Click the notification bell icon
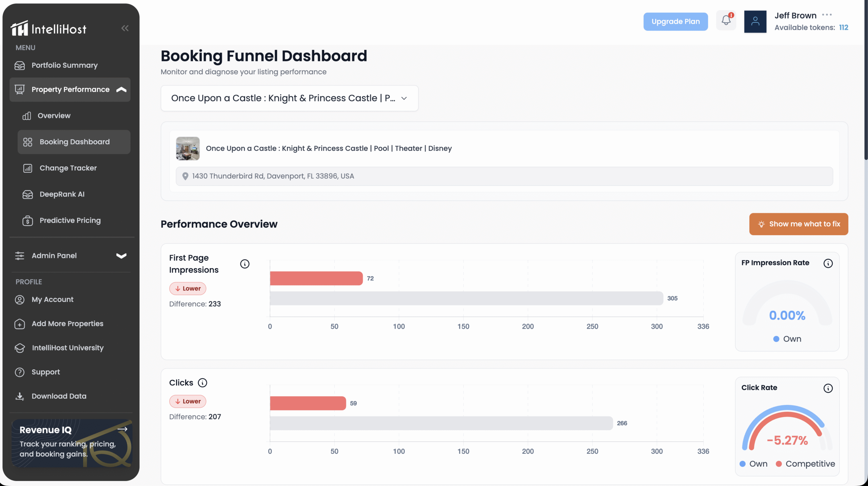868x486 pixels. pyautogui.click(x=726, y=21)
